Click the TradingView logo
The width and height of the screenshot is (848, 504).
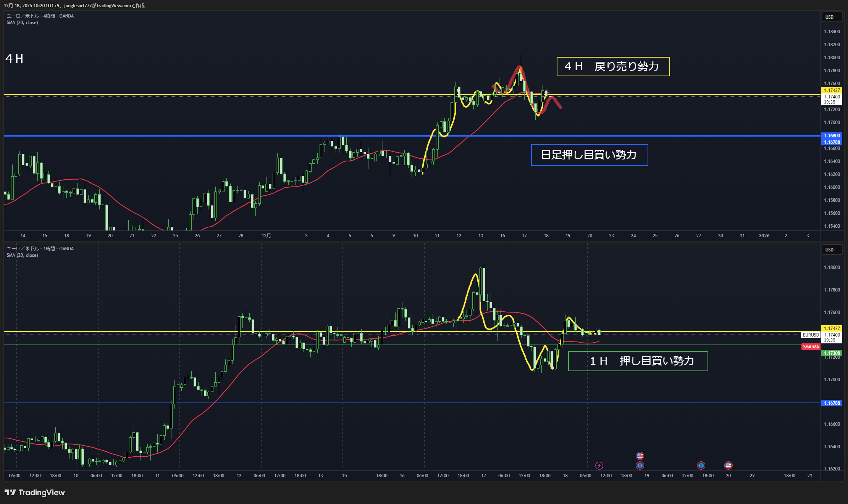click(35, 493)
